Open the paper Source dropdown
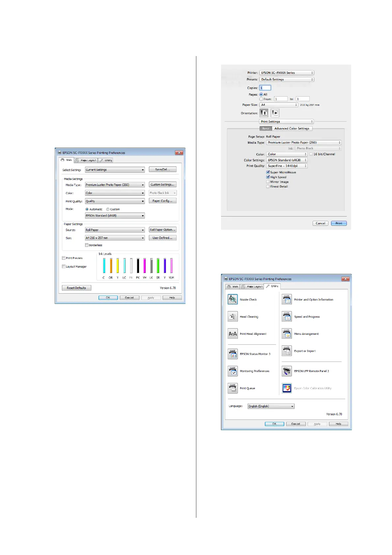Viewport: 392px width, 555px height. [x=115, y=230]
